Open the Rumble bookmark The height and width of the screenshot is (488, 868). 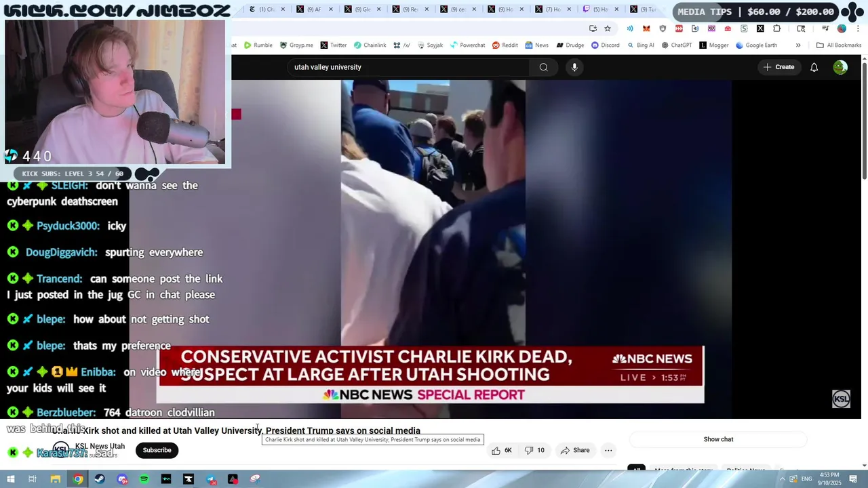pyautogui.click(x=258, y=45)
